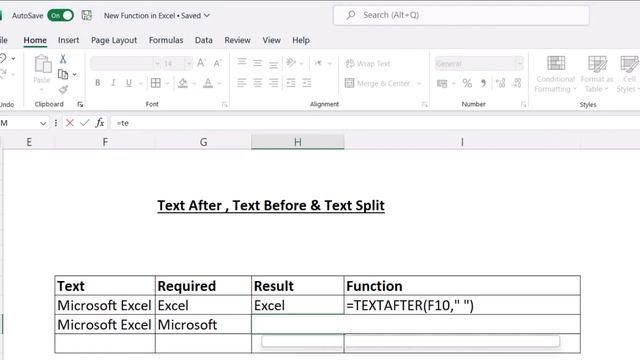Click Increase Decimal icon
The image size is (640, 360).
pyautogui.click(x=500, y=83)
